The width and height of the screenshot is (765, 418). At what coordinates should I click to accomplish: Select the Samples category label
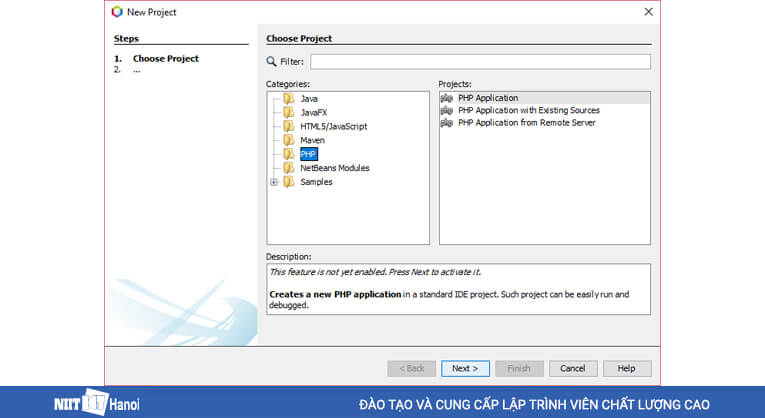point(316,182)
